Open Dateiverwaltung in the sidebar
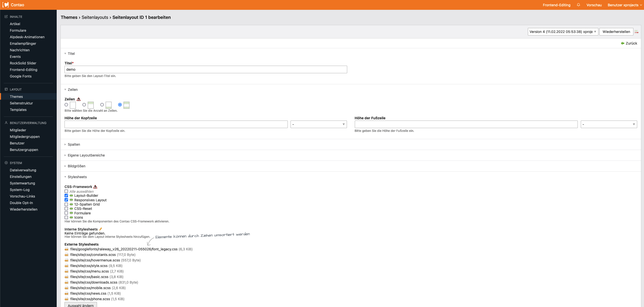This screenshot has height=307, width=644. click(23, 170)
